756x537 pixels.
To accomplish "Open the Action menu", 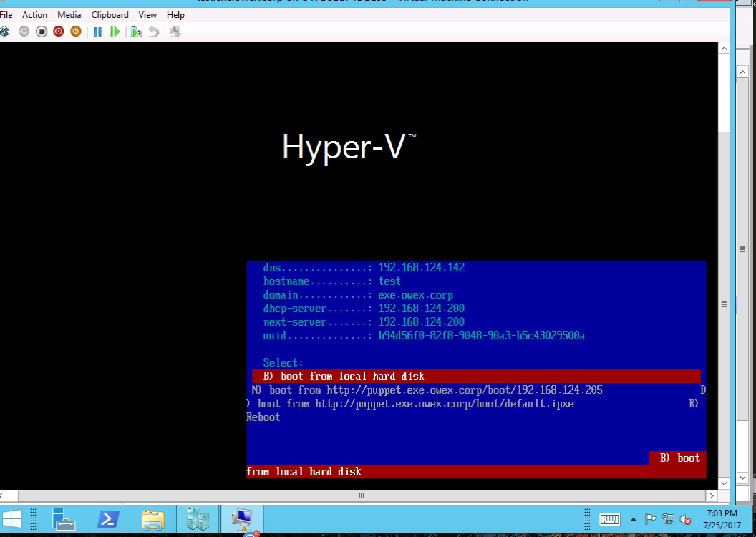I will pyautogui.click(x=35, y=15).
